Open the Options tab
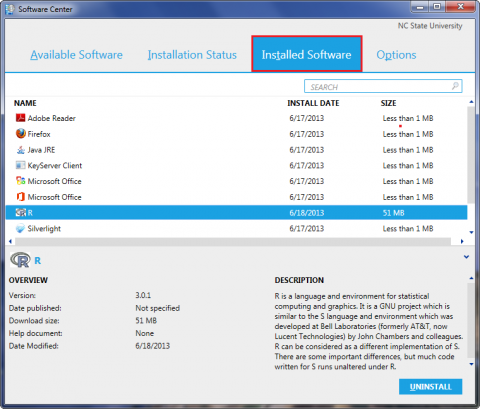This screenshot has width=480, height=409. click(396, 55)
